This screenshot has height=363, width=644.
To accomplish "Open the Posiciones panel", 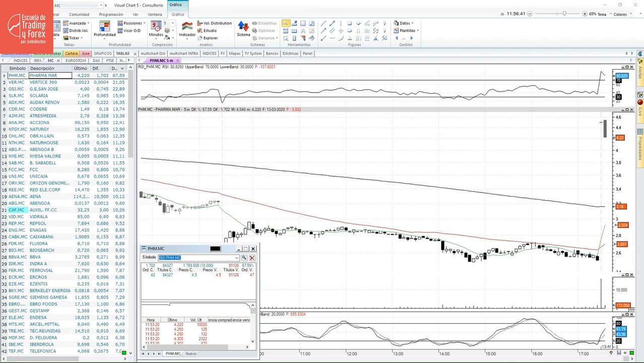I will pyautogui.click(x=129, y=23).
